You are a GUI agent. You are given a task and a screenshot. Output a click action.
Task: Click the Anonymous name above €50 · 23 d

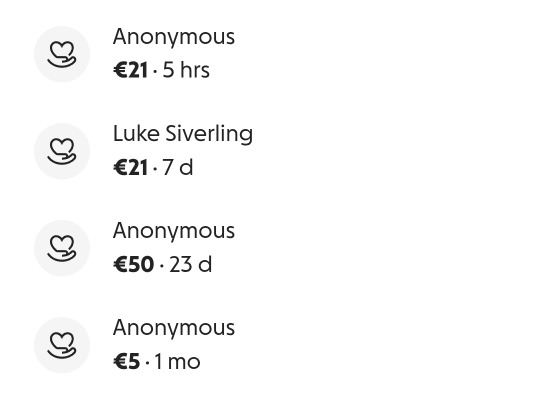(174, 231)
